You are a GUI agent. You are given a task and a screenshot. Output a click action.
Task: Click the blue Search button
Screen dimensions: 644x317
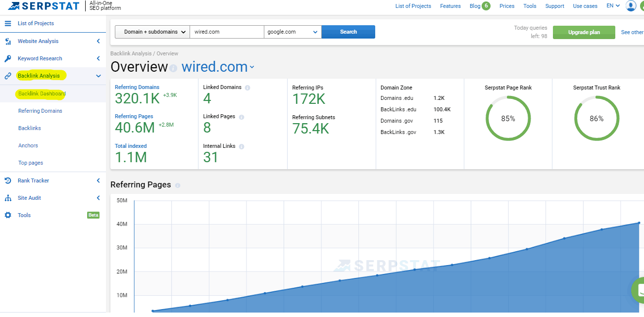click(x=348, y=32)
